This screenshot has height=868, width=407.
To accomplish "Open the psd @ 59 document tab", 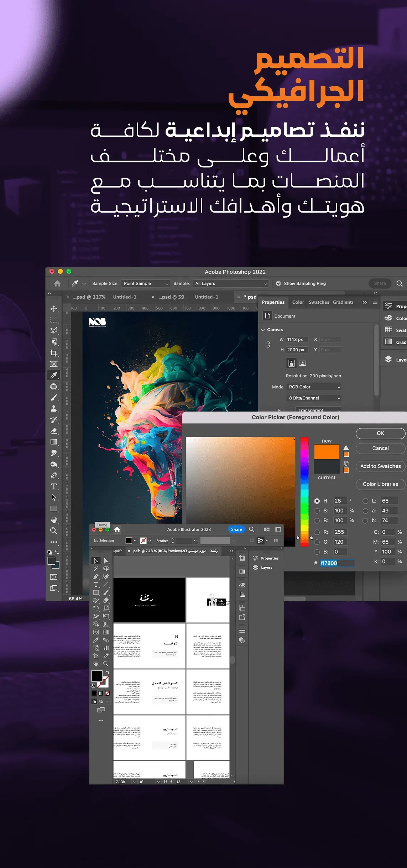I will (x=171, y=297).
